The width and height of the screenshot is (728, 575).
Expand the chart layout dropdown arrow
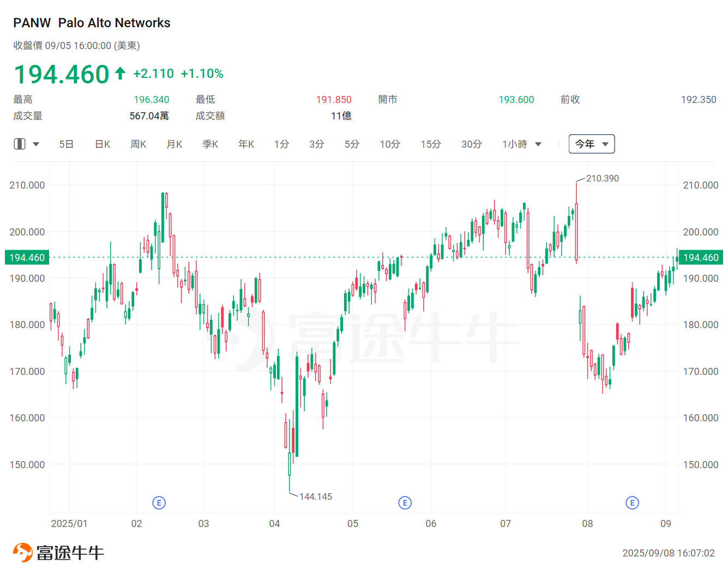[36, 144]
